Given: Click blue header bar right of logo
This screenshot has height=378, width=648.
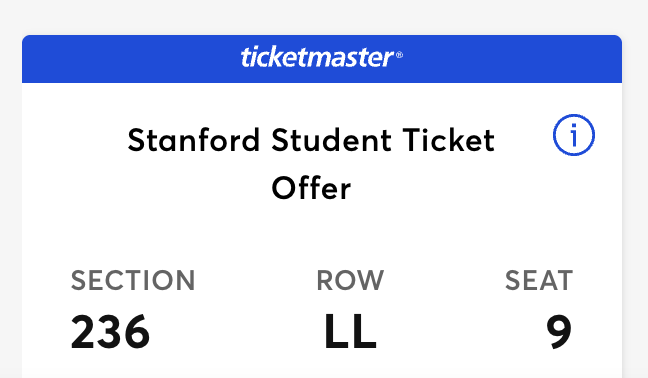Looking at the screenshot, I should point(512,59).
